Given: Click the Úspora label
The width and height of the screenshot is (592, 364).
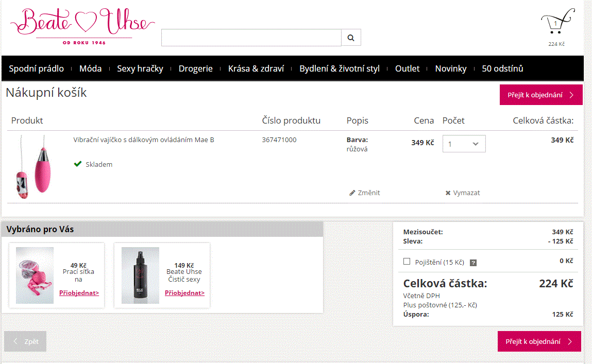Looking at the screenshot, I should click(x=416, y=314).
